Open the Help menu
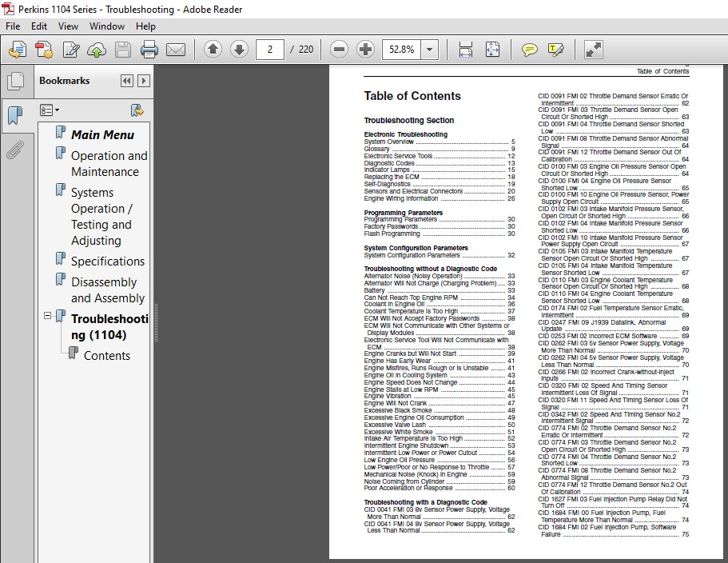This screenshot has height=563, width=728. point(145,26)
